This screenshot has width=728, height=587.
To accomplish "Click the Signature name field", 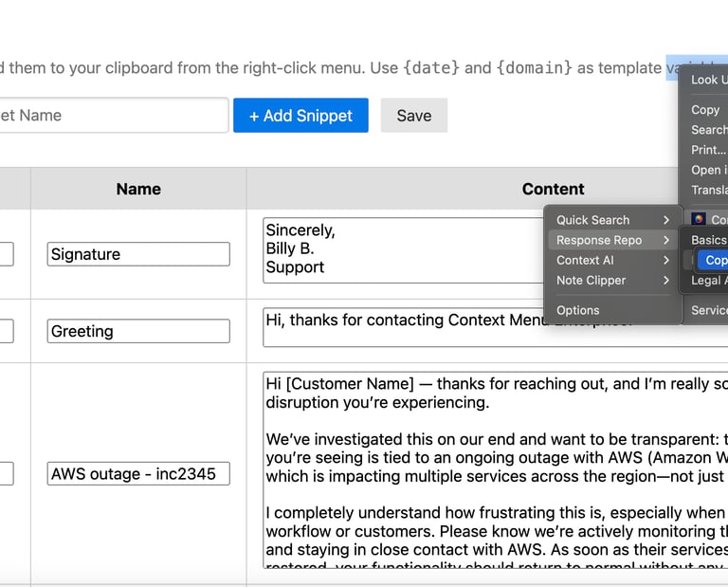I will point(138,254).
